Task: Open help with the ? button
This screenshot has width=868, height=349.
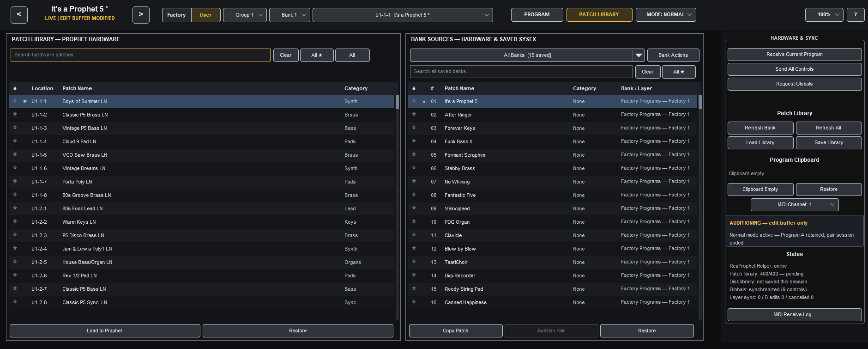Action: 856,15
